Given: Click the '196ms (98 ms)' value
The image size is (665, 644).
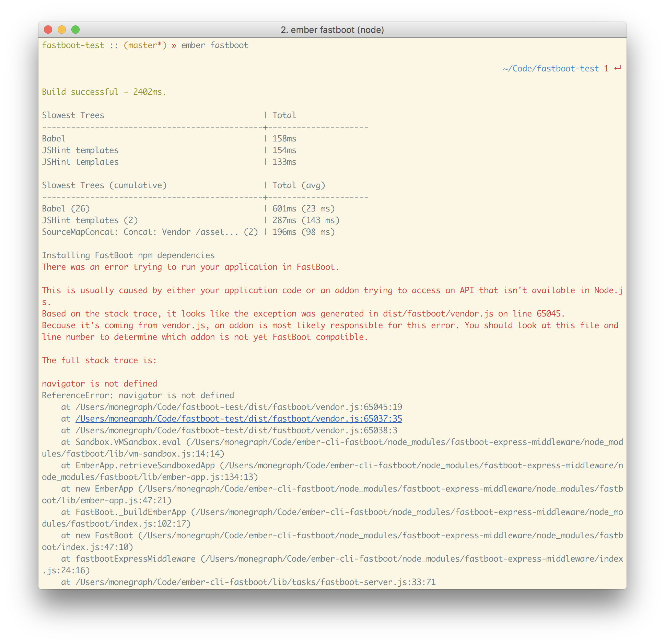Looking at the screenshot, I should pyautogui.click(x=304, y=232).
